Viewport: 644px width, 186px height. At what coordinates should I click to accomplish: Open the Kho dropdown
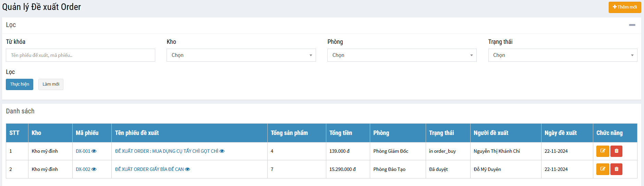pos(241,55)
